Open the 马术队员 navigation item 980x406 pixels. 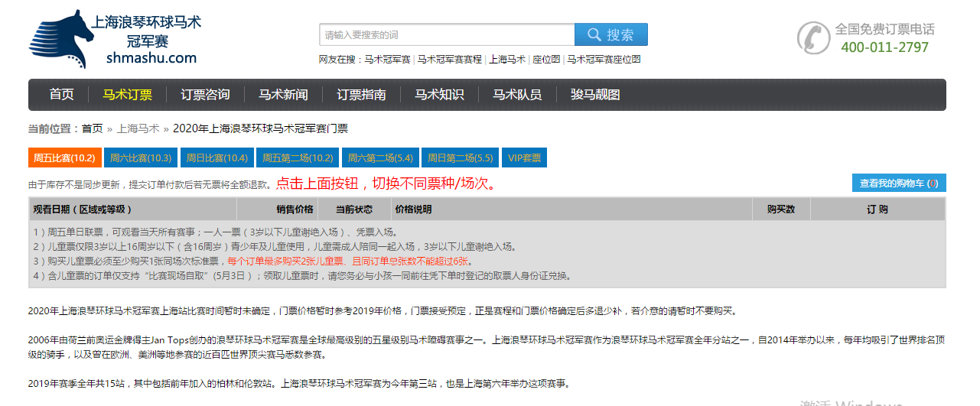[517, 95]
